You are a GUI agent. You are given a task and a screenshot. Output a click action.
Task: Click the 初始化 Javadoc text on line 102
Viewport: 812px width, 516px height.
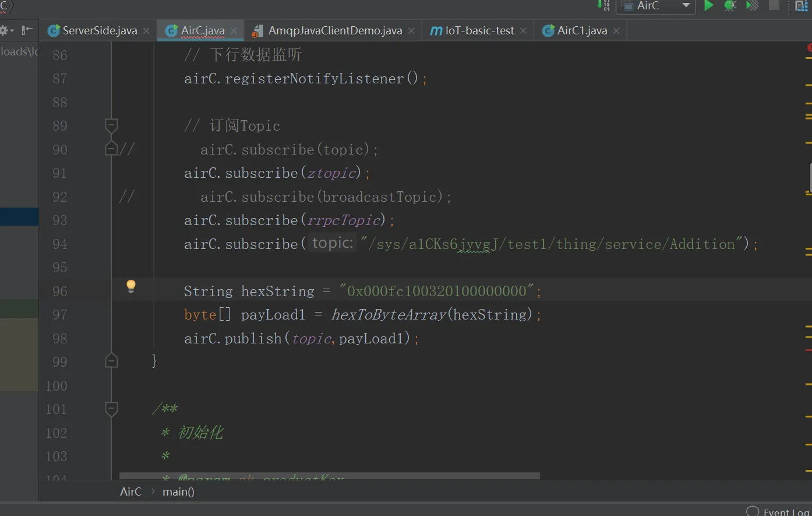coord(200,433)
